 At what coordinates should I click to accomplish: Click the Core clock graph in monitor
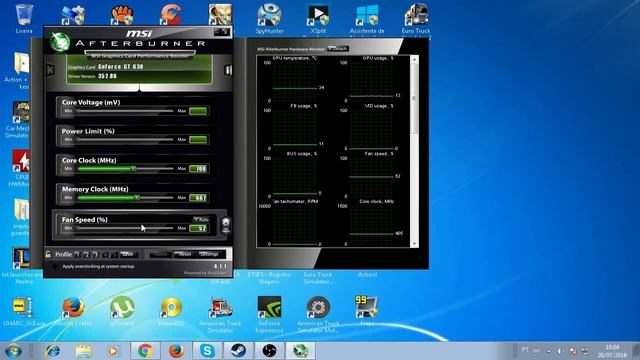(x=371, y=224)
